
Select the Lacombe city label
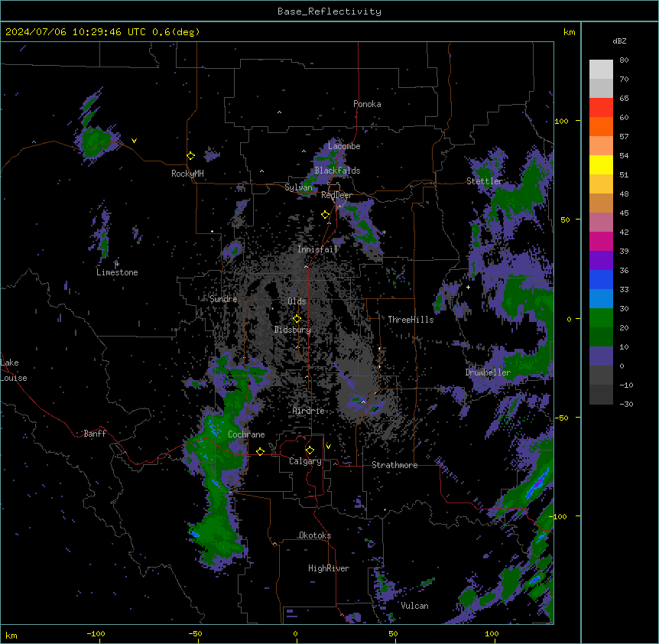(344, 146)
